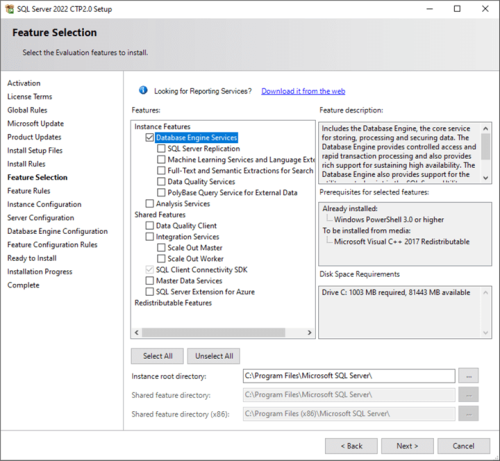Viewport: 500px width, 461px height.
Task: Select License Terms step in sidebar
Action: 30,96
